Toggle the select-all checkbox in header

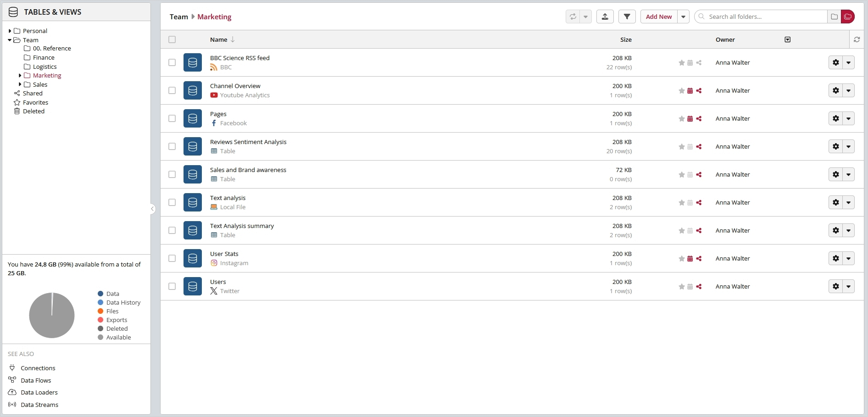click(x=172, y=39)
